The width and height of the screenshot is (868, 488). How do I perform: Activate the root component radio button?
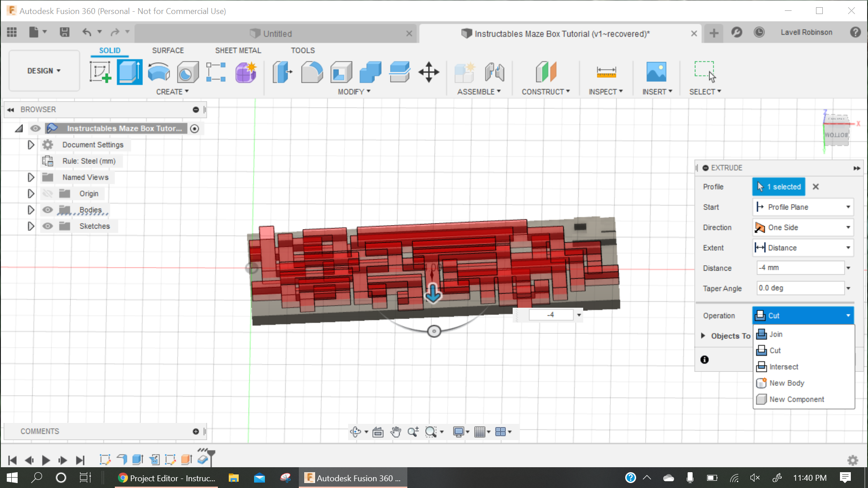click(194, 129)
